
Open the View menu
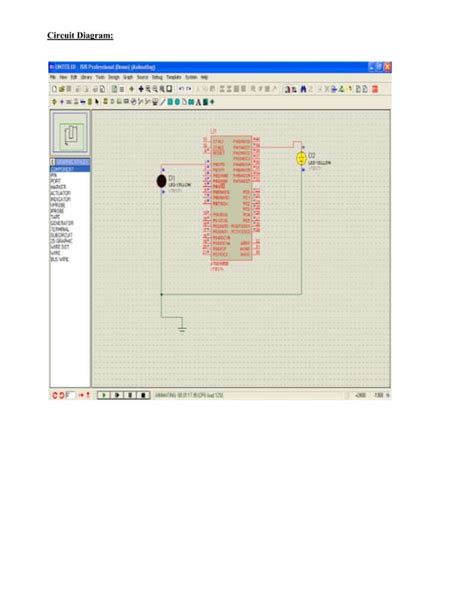click(x=63, y=77)
